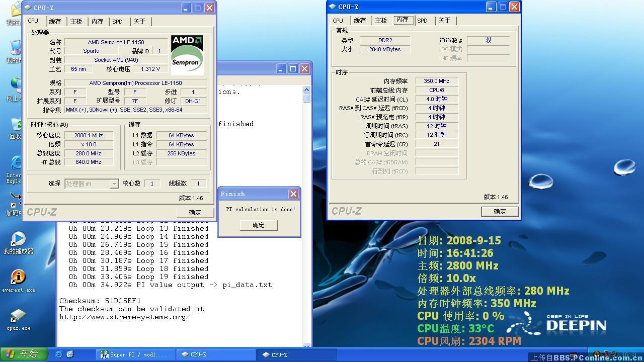Screen dimensions: 644x362
Task: Click the title bar icon of right CPU-Z window
Action: click(x=333, y=7)
